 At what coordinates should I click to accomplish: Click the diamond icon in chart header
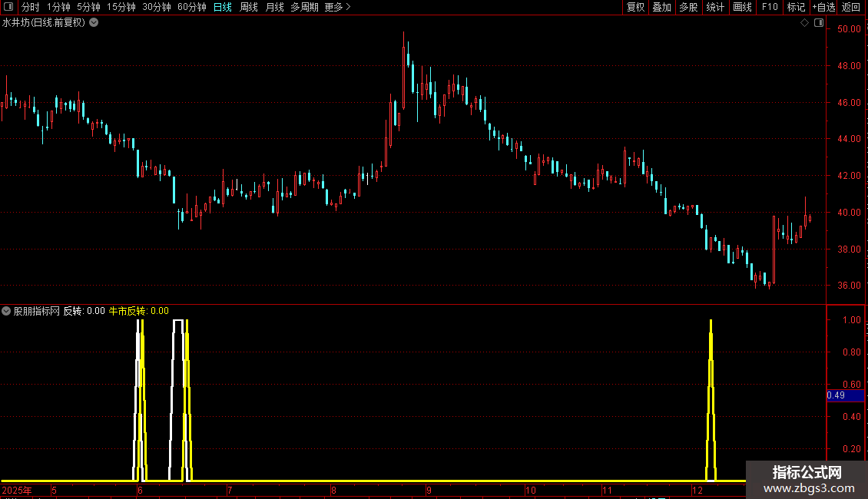pos(804,23)
